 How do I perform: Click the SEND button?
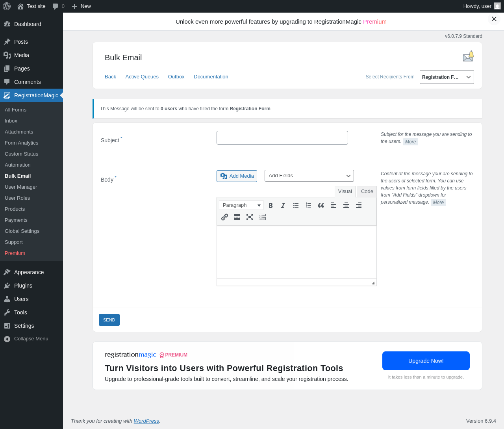pyautogui.click(x=109, y=320)
